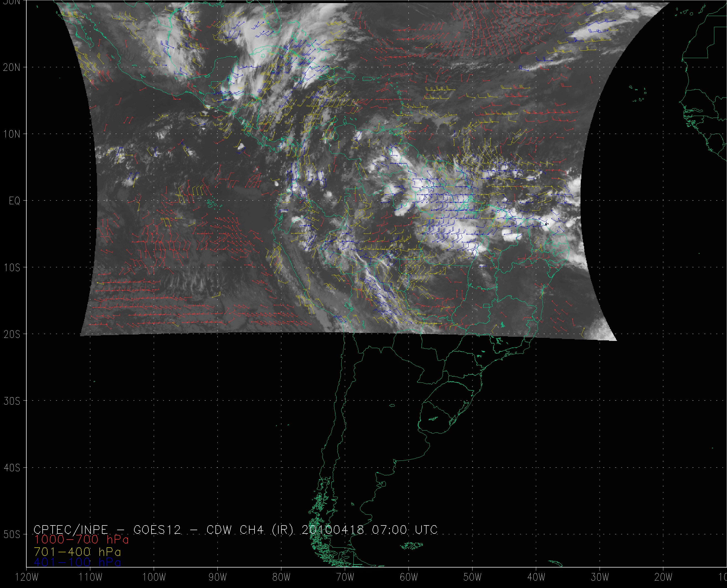The image size is (727, 588).
Task: Click the red 1000-700 hPa legend entry
Action: tap(81, 539)
